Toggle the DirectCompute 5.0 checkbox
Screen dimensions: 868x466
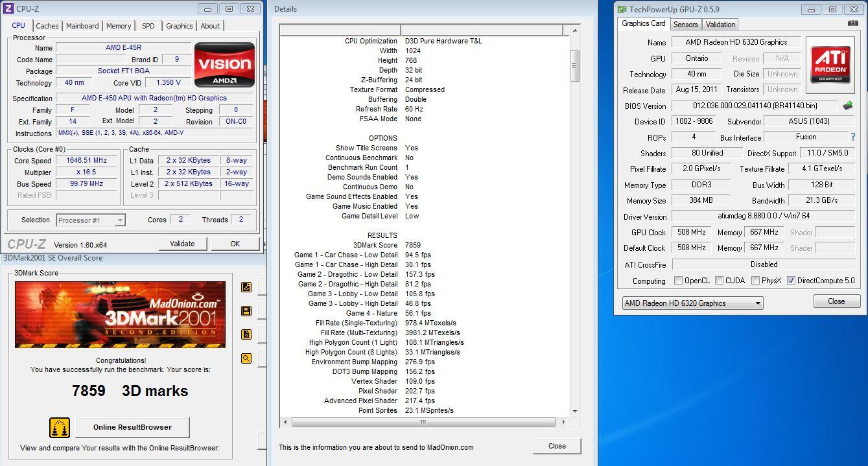point(791,281)
